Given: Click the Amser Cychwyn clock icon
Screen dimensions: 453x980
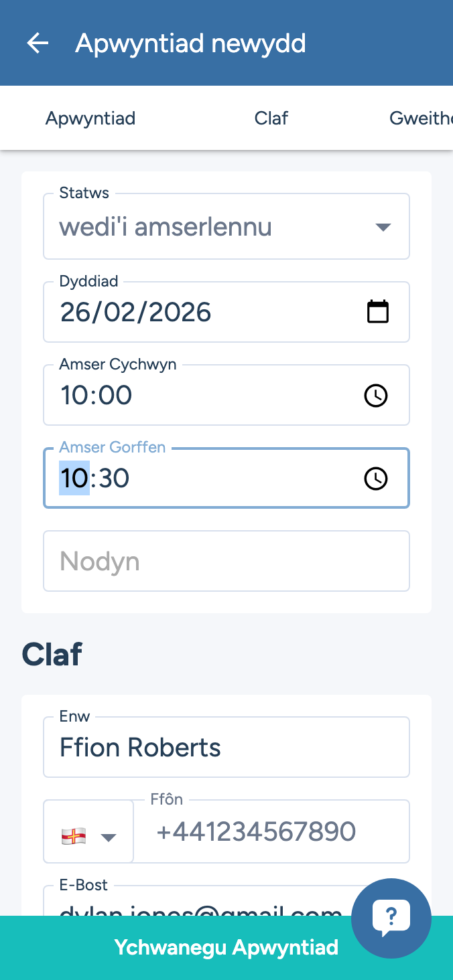Looking at the screenshot, I should point(376,396).
